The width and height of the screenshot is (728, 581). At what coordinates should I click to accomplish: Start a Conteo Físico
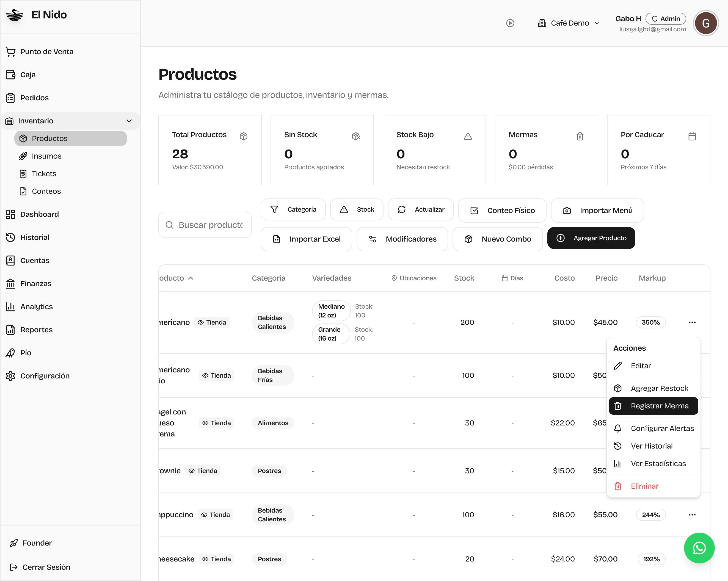[502, 211]
